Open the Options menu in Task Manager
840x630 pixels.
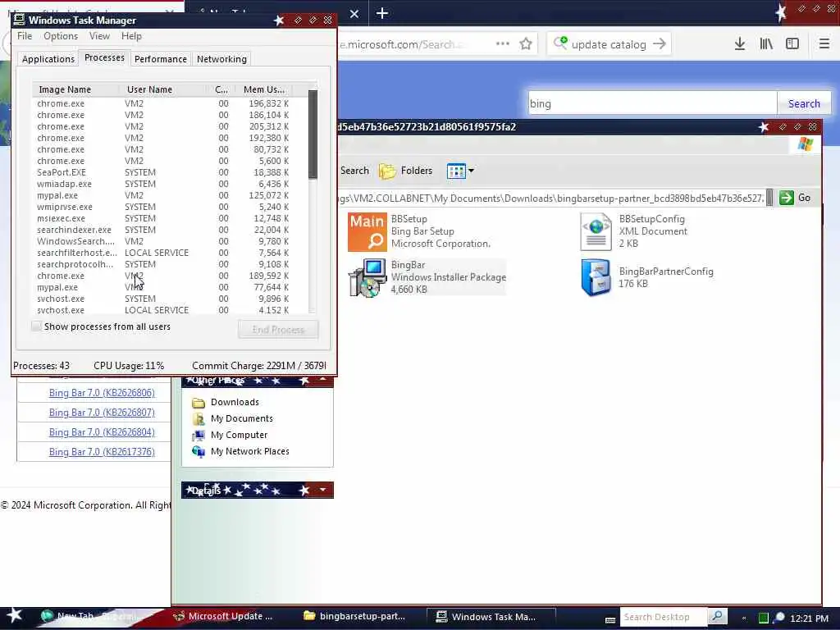point(61,36)
